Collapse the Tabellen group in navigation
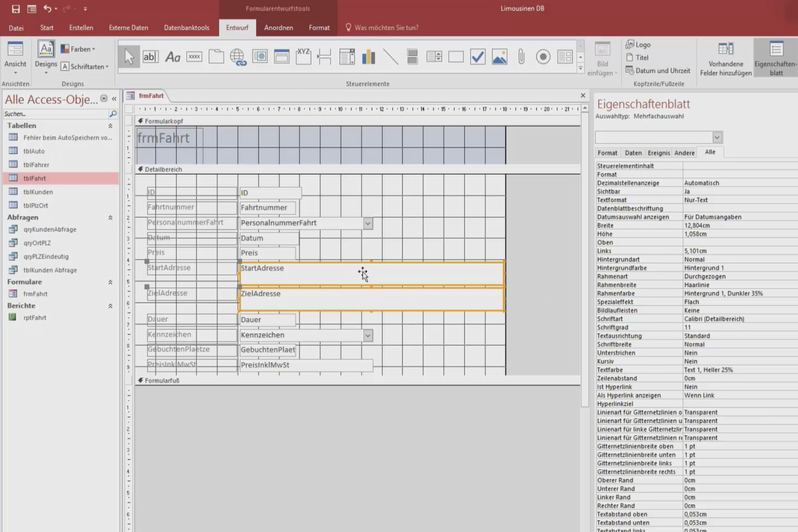Viewport: 798px width, 532px height. tap(110, 126)
